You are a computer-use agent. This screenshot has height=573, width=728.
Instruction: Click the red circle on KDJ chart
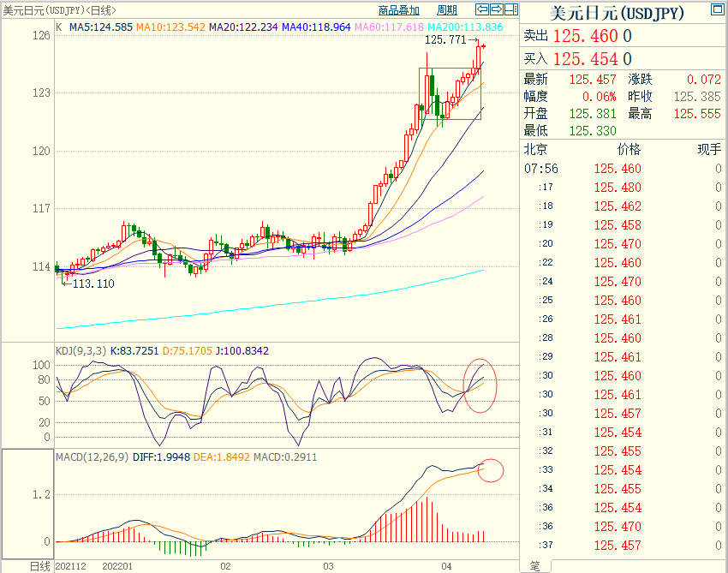point(480,379)
